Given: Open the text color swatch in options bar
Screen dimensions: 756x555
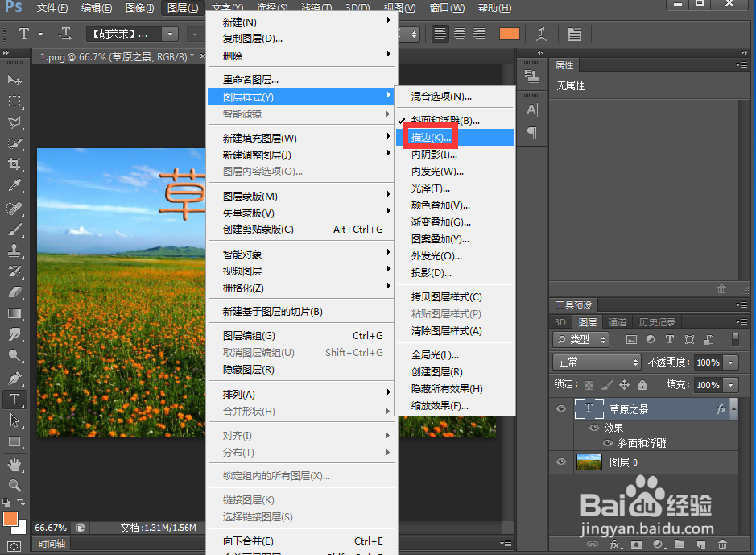Looking at the screenshot, I should (x=510, y=34).
